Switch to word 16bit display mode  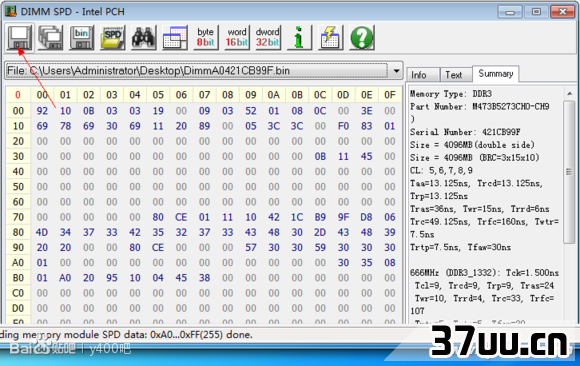(x=237, y=38)
